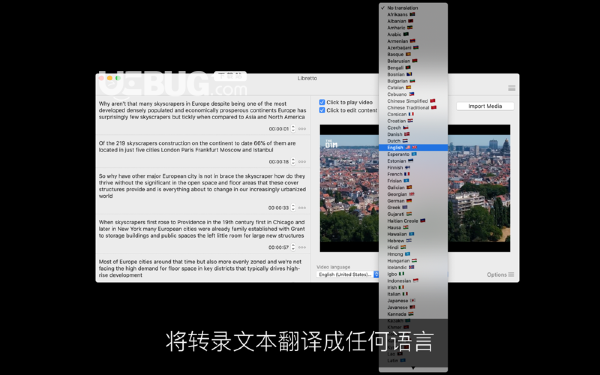
Task: Adjust the 00:00:33 timestamp stepper
Action: [293, 208]
